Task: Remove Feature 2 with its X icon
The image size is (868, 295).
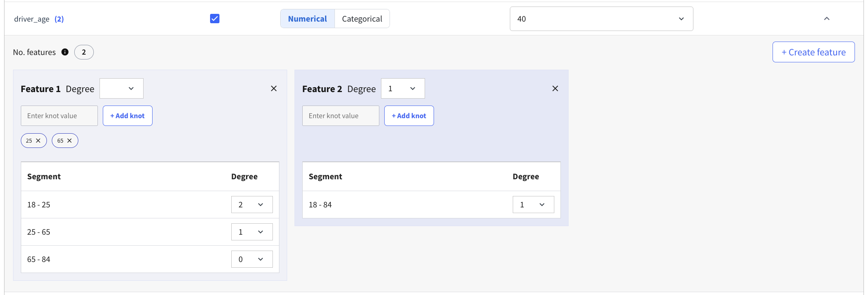Action: 555,88
